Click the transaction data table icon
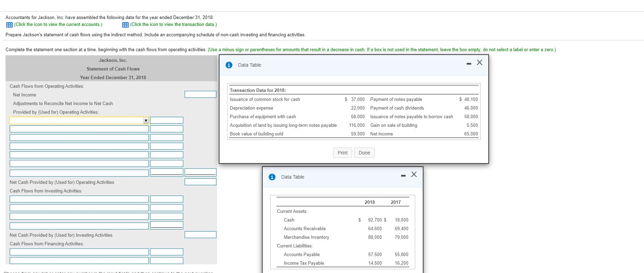Viewport: 644px width, 273px height. click(125, 25)
